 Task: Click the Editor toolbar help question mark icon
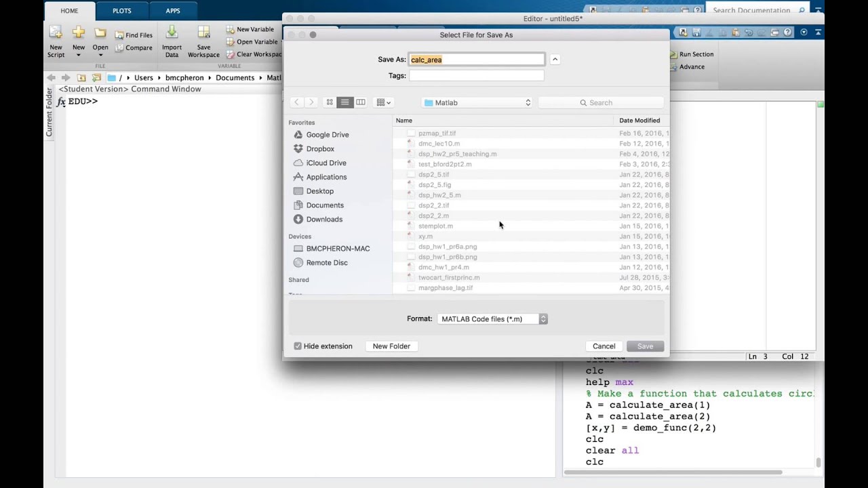788,33
